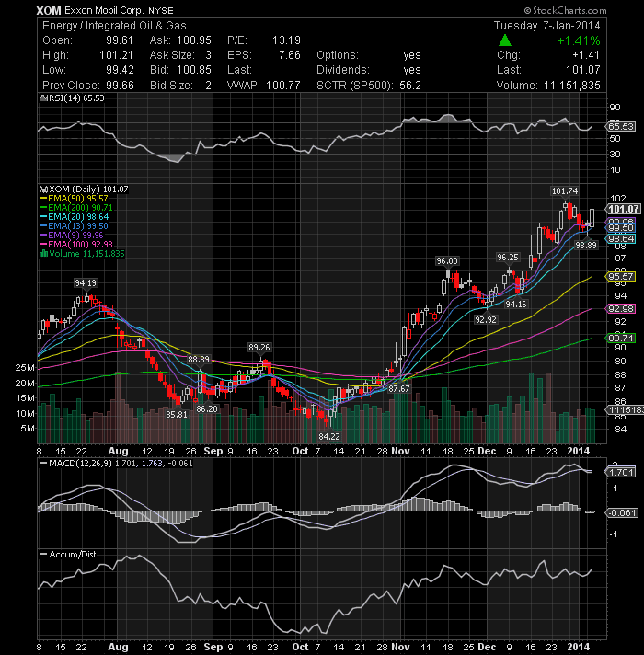Image resolution: width=644 pixels, height=655 pixels.
Task: Click the 86.20 price annotation
Action: click(207, 409)
